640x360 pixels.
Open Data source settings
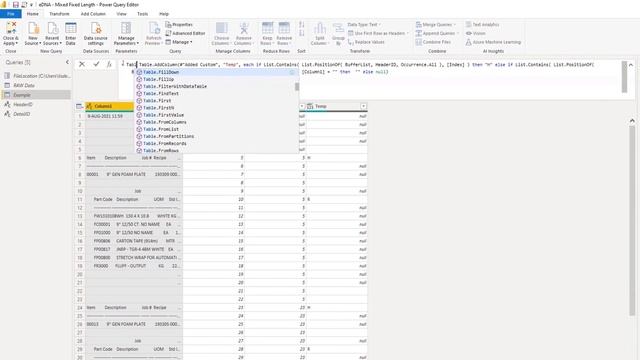coord(96,33)
